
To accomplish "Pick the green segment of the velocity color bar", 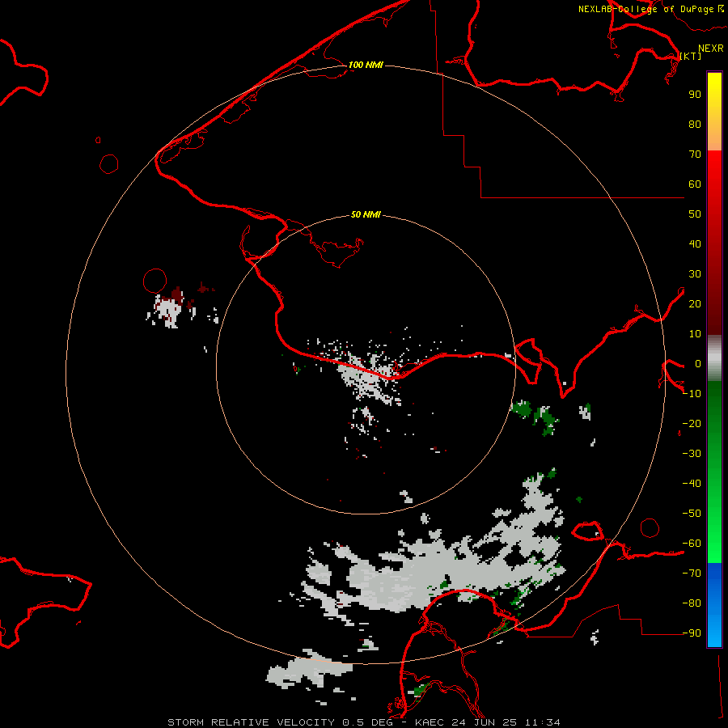I will pyautogui.click(x=714, y=472).
